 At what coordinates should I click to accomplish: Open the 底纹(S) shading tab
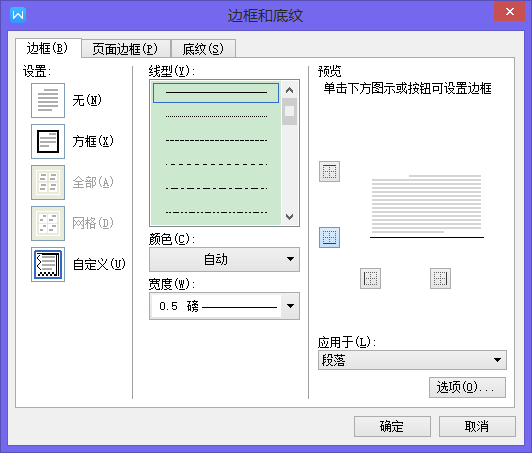pyautogui.click(x=203, y=49)
